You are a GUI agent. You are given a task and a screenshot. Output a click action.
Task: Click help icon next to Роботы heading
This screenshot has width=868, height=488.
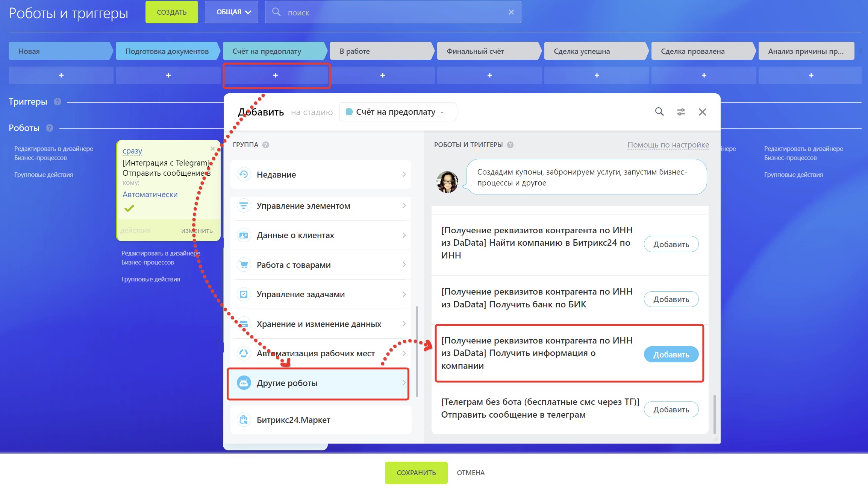[x=50, y=128]
